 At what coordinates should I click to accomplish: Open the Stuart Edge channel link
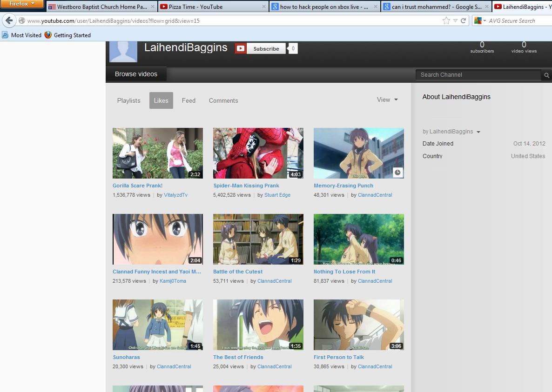(277, 195)
